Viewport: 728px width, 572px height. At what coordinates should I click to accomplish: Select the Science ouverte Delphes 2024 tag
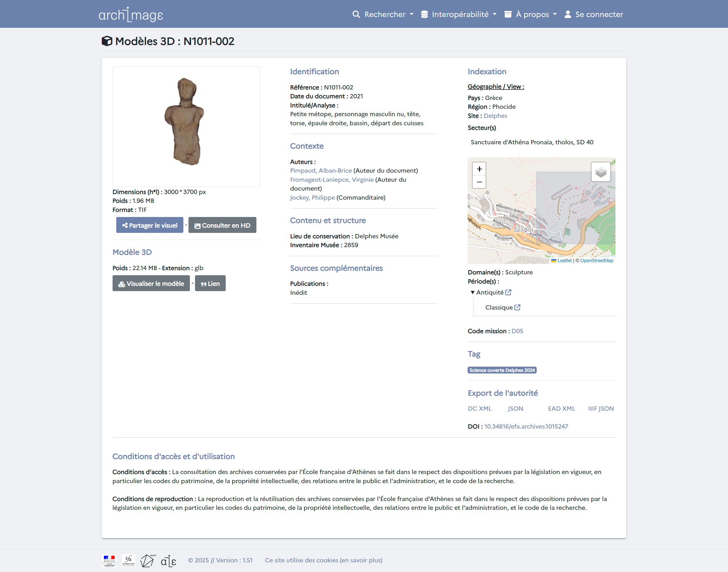(502, 370)
